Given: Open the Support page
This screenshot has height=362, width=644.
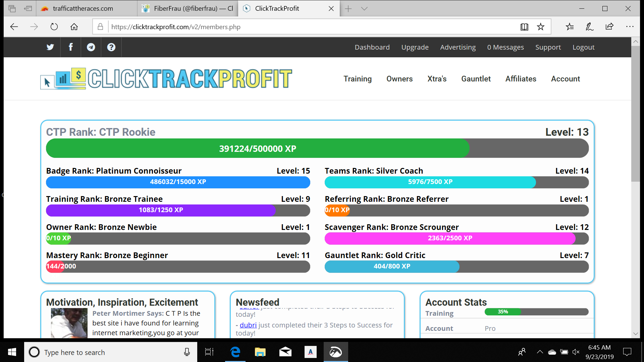Looking at the screenshot, I should click(548, 47).
